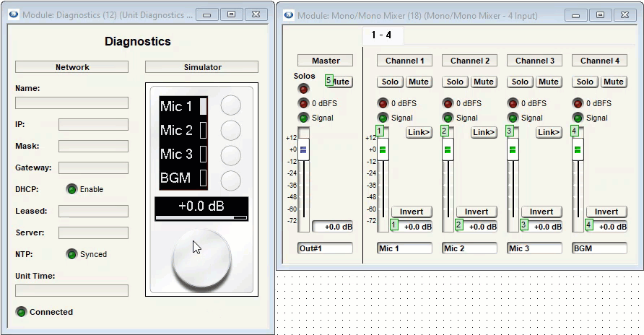644x335 pixels.
Task: Click the Mic 3 channel name field
Action: 534,248
